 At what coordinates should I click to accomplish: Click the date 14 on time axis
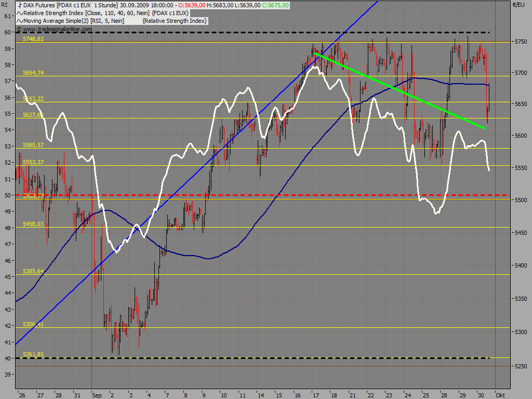[261, 395]
